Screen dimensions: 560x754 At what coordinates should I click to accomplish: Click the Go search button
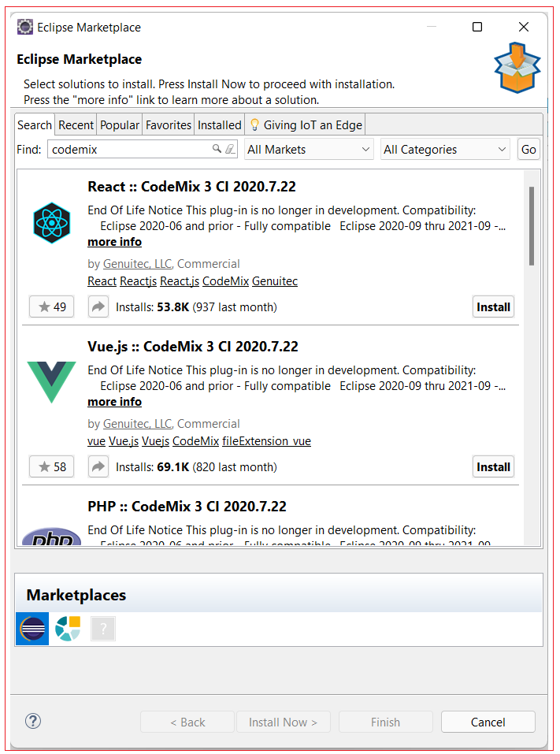(528, 150)
